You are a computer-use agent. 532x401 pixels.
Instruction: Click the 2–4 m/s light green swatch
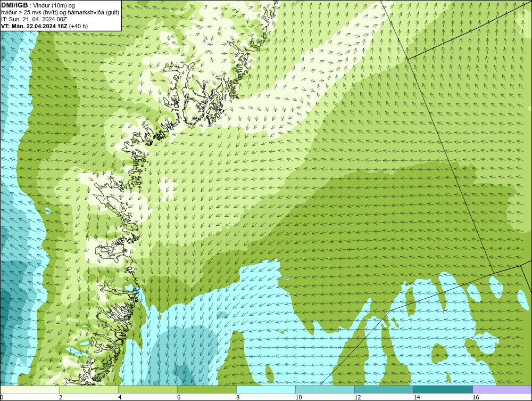click(x=88, y=389)
